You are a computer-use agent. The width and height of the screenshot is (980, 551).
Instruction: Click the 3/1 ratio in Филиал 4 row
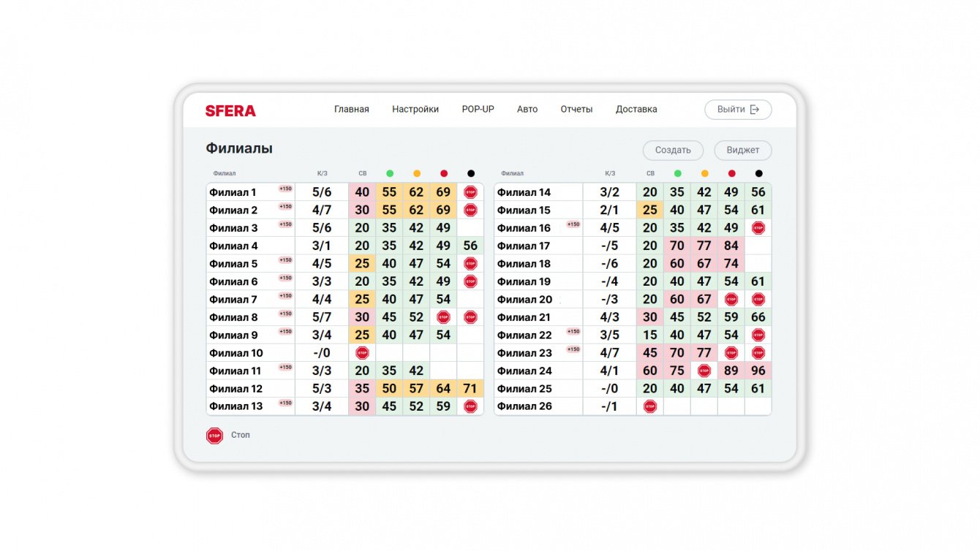322,246
